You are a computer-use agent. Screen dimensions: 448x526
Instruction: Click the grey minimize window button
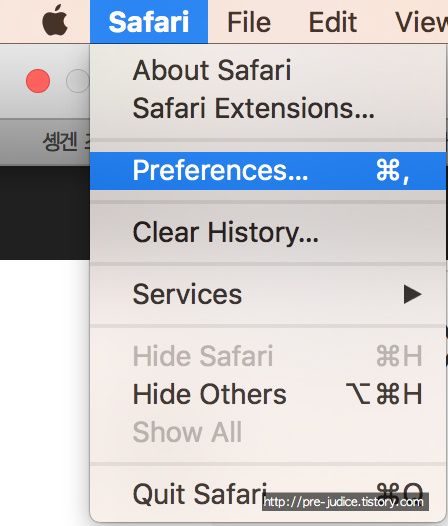pos(78,81)
